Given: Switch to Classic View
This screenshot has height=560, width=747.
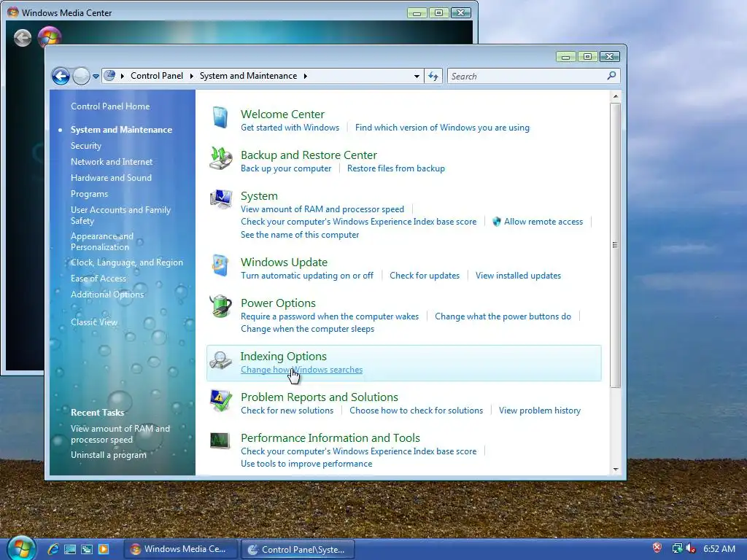Looking at the screenshot, I should (x=94, y=322).
